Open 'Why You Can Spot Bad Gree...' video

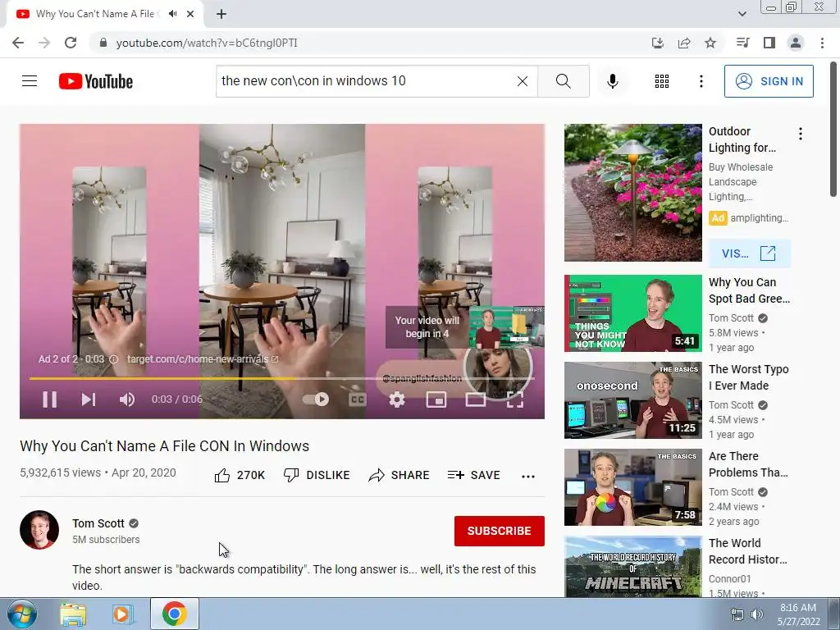coord(749,290)
